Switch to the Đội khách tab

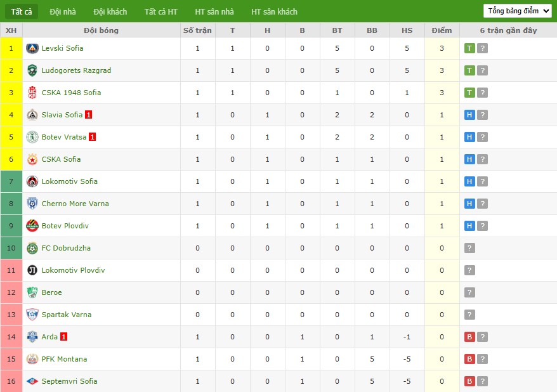coord(110,11)
